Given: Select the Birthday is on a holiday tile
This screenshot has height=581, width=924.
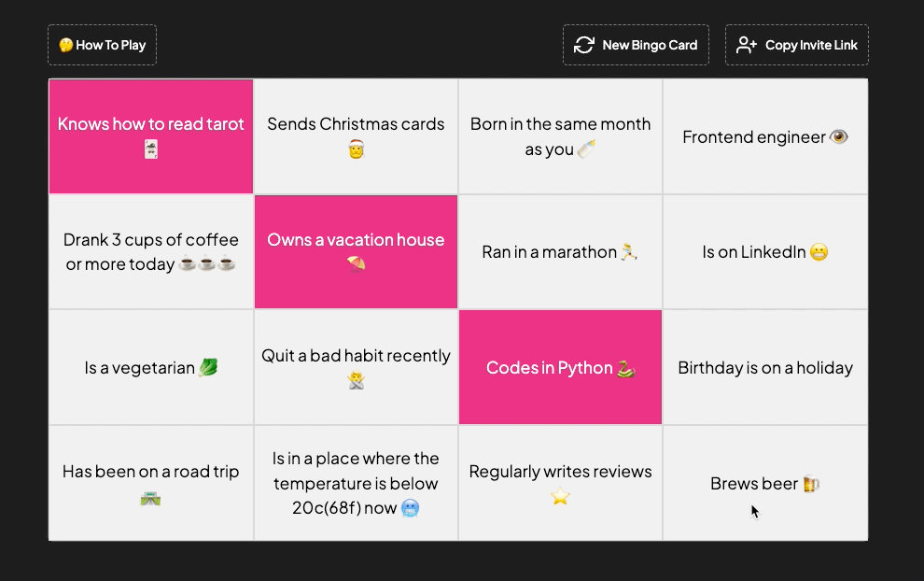Looking at the screenshot, I should pos(765,368).
